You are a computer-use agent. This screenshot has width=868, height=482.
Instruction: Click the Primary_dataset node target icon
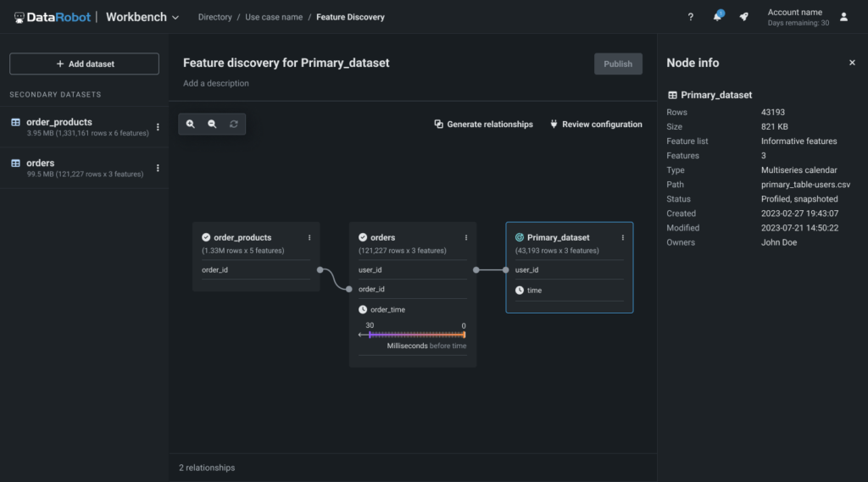[520, 237]
